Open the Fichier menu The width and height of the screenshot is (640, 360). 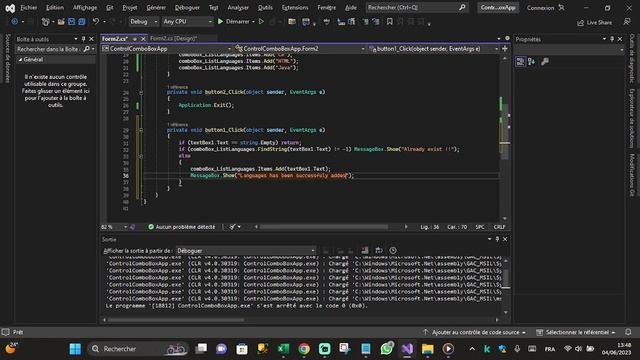tap(29, 8)
